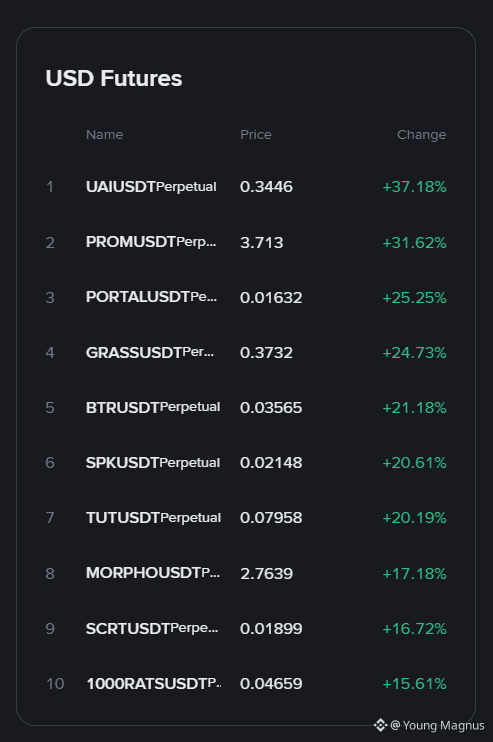Select the SCRTUSDT Perpetual listing
493x742 pixels.
click(246, 628)
